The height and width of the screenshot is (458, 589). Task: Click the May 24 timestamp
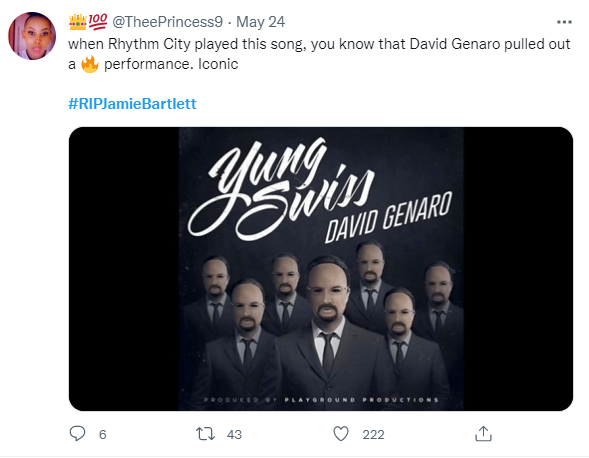pyautogui.click(x=260, y=22)
